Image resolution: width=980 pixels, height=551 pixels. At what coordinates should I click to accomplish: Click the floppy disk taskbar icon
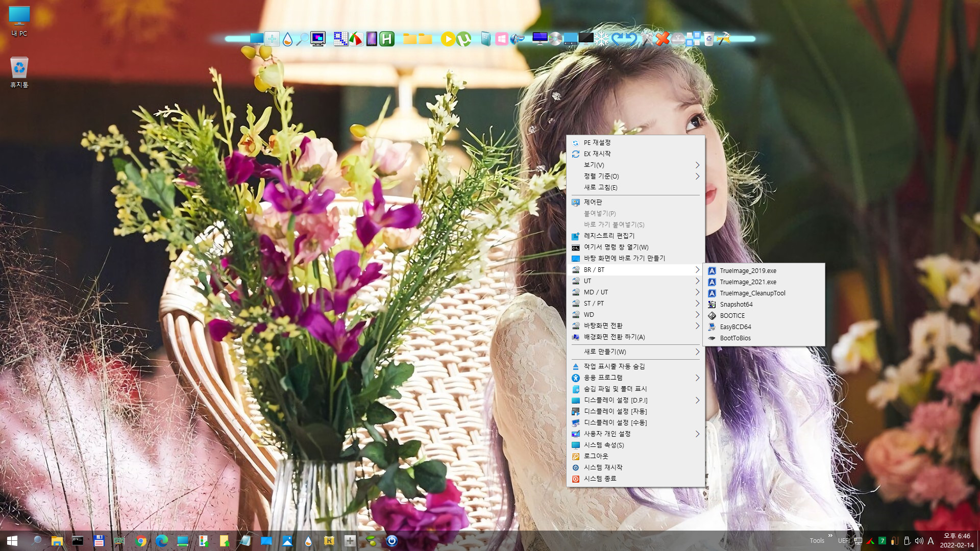[x=99, y=541]
